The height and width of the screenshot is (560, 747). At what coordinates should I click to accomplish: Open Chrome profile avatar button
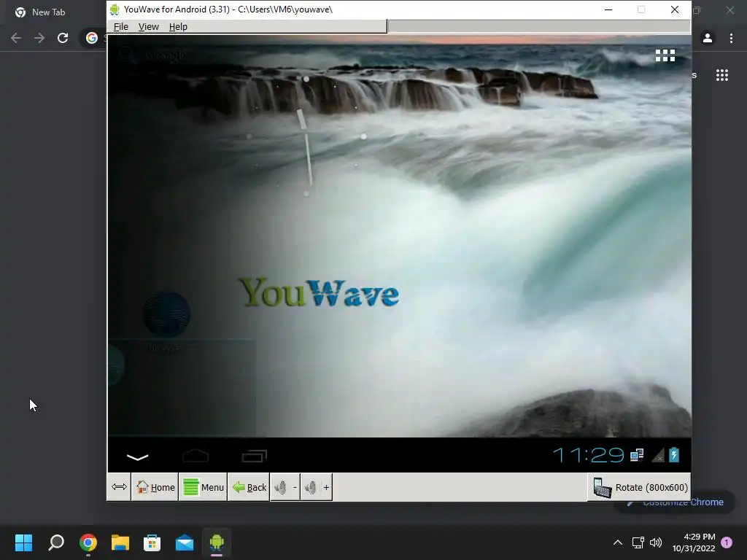coord(708,38)
